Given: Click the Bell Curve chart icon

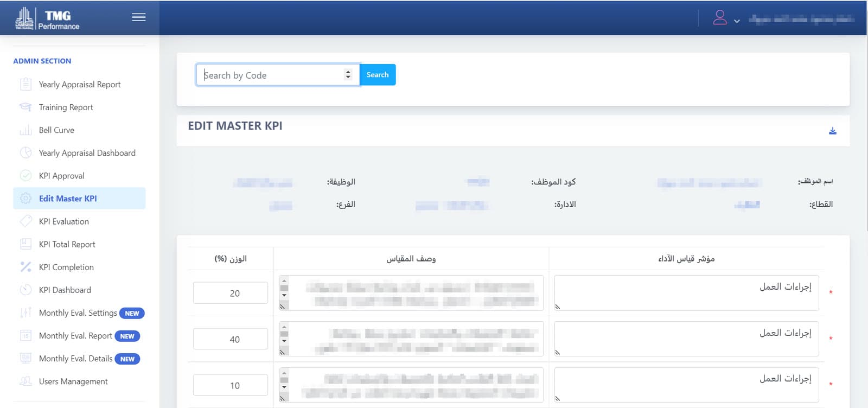Looking at the screenshot, I should [25, 130].
